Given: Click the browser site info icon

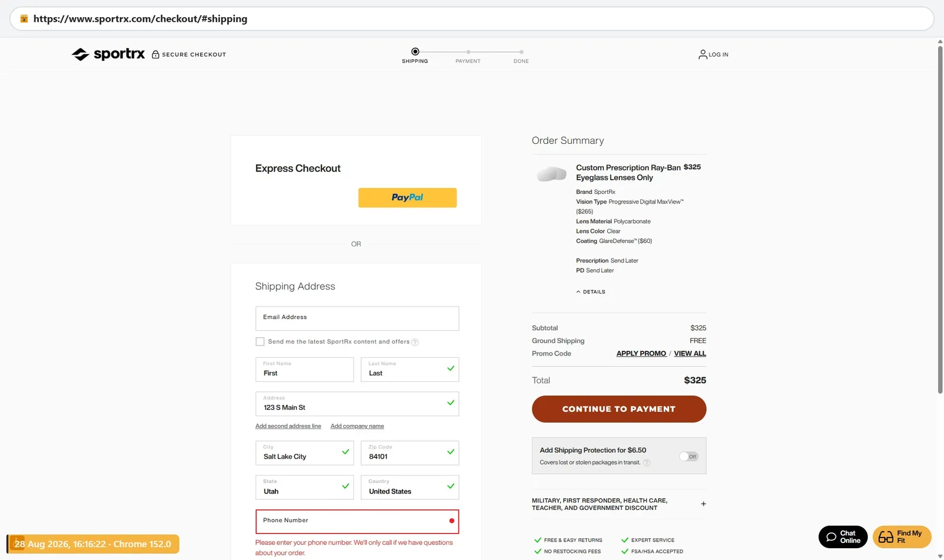Looking at the screenshot, I should (24, 19).
